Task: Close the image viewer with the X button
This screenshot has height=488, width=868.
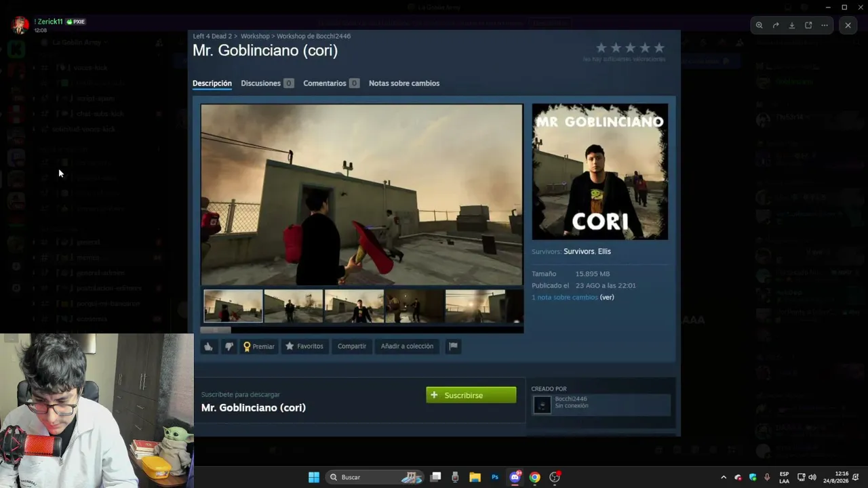Action: (848, 25)
